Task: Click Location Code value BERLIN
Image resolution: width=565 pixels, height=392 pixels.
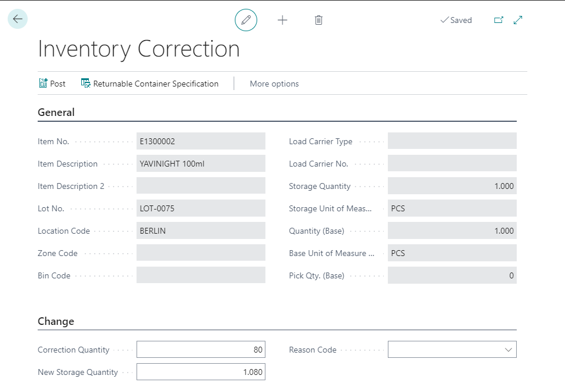Action: 201,231
